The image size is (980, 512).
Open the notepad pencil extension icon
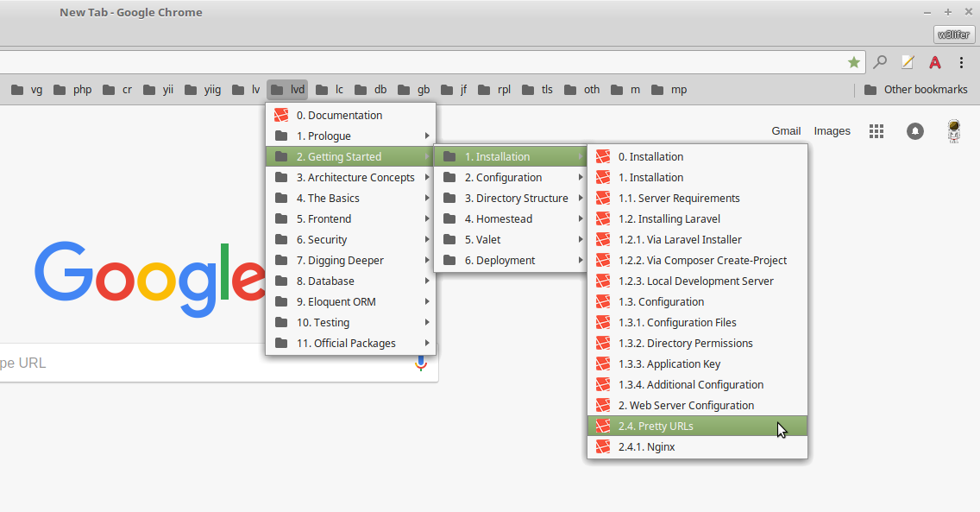tap(908, 62)
